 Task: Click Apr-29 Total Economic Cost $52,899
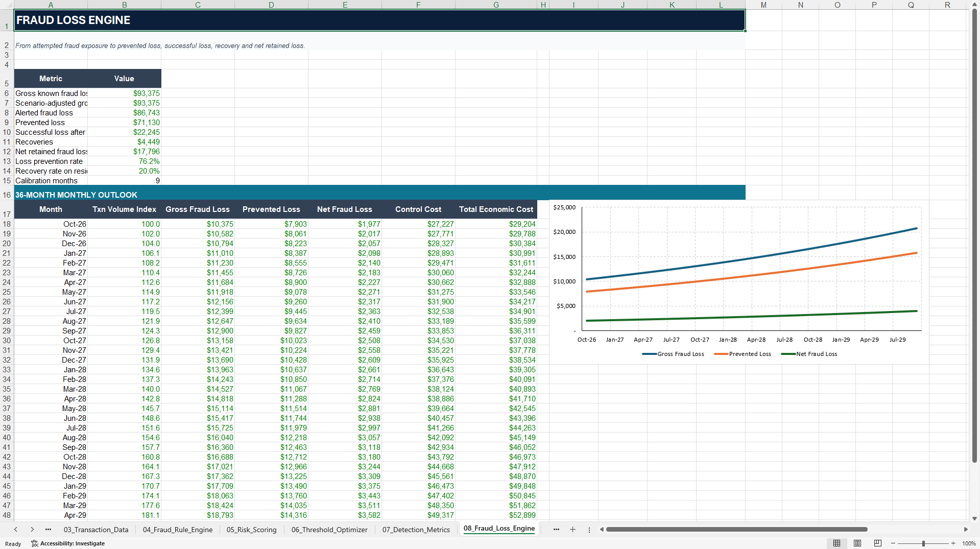pos(496,515)
